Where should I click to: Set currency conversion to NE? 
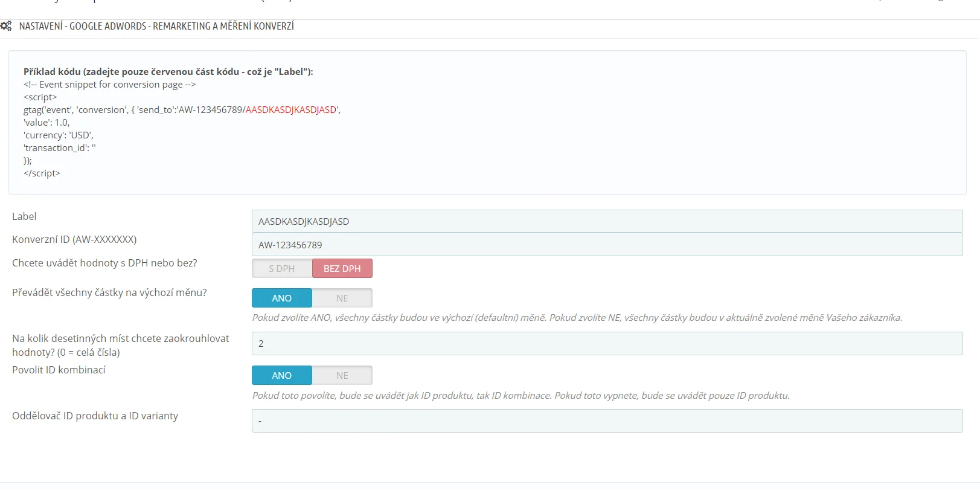[342, 298]
